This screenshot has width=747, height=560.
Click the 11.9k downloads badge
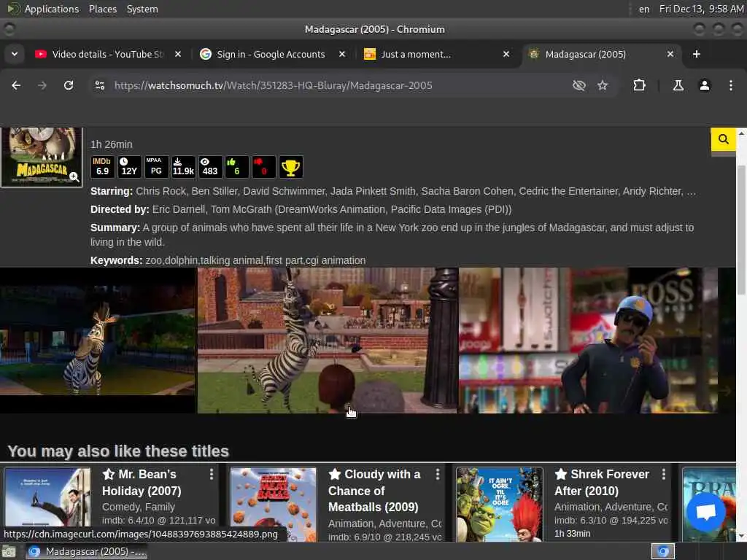click(183, 167)
